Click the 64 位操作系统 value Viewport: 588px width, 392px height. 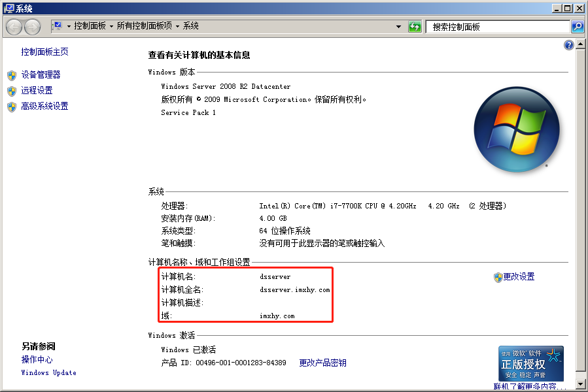tap(285, 231)
